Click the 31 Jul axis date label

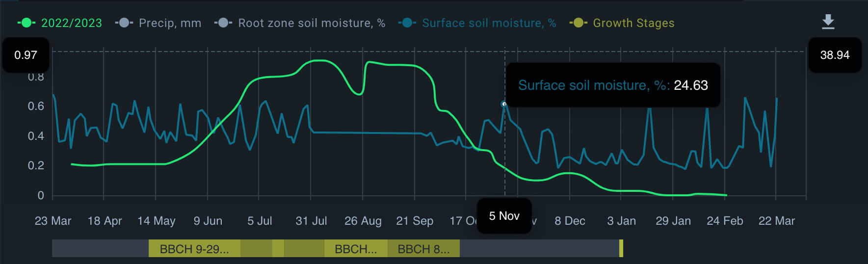click(311, 221)
